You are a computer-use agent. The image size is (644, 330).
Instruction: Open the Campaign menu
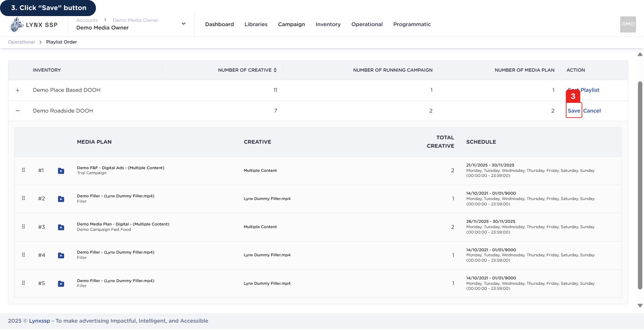291,24
